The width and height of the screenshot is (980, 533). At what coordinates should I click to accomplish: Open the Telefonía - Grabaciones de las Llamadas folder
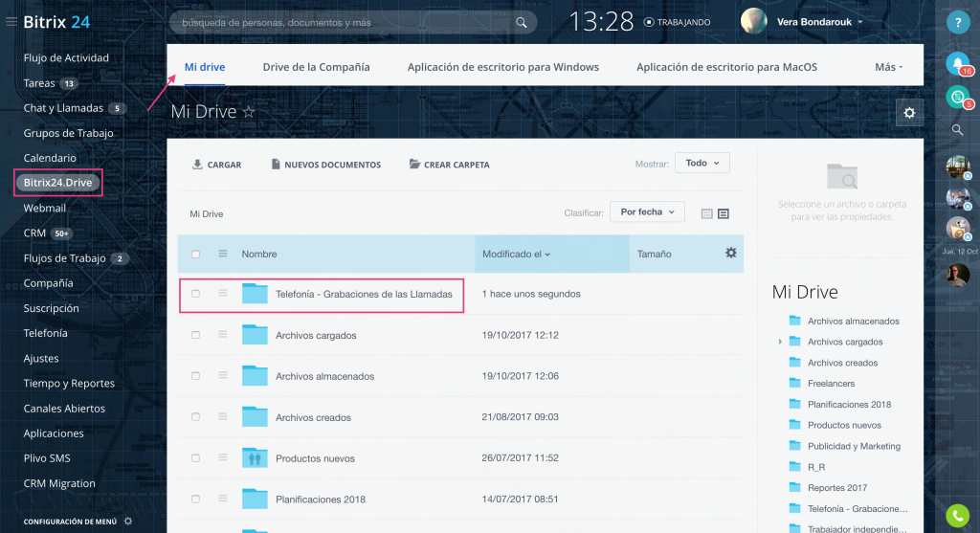click(364, 294)
